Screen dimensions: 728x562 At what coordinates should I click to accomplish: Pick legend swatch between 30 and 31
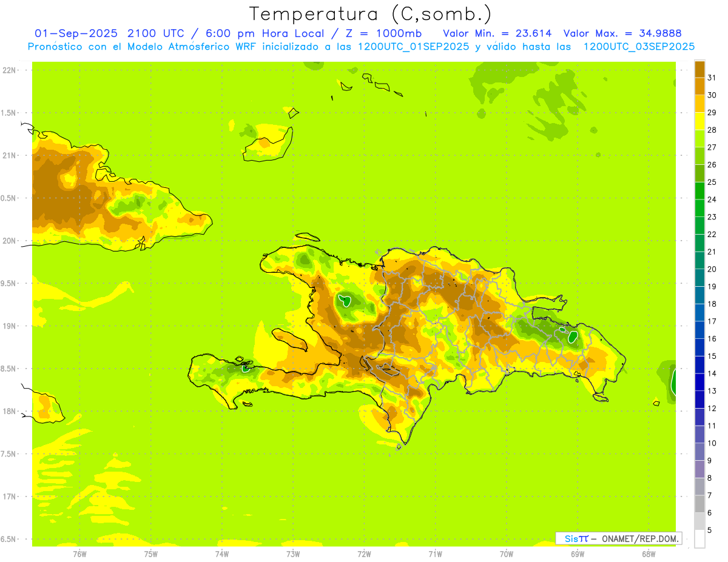point(699,86)
